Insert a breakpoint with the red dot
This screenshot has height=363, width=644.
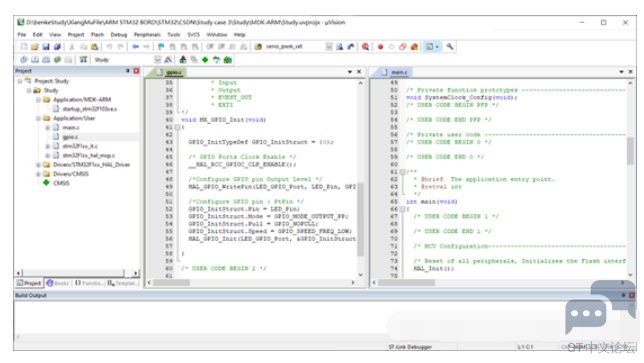(380, 47)
